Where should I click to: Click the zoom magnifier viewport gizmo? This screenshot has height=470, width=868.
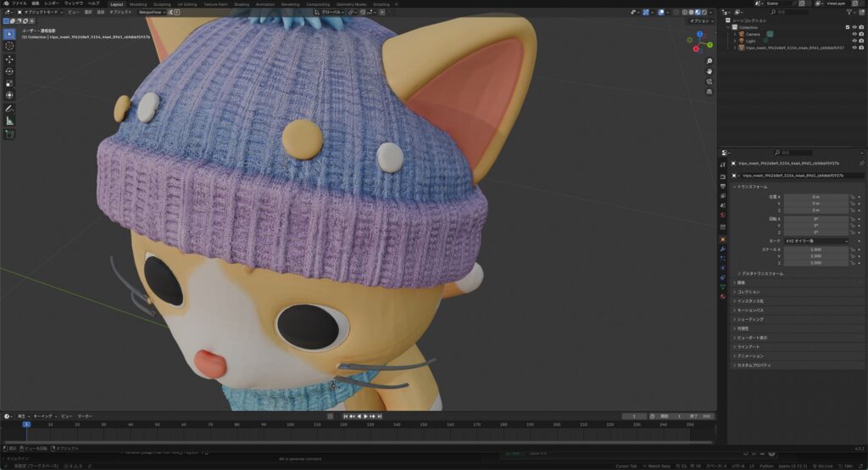[709, 60]
